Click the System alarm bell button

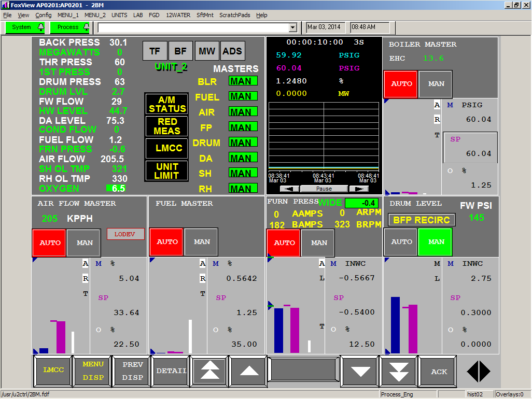25,27
